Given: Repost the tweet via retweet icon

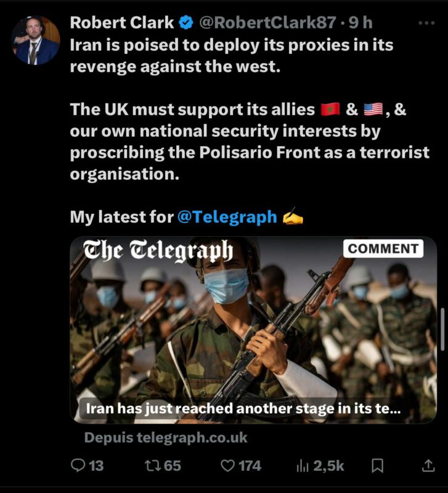Looking at the screenshot, I should [x=152, y=466].
